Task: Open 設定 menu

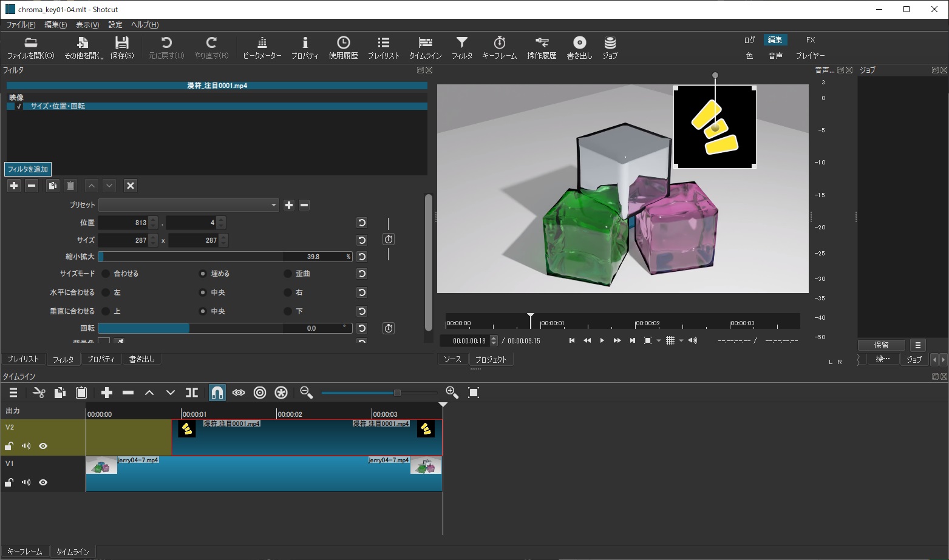Action: (115, 25)
